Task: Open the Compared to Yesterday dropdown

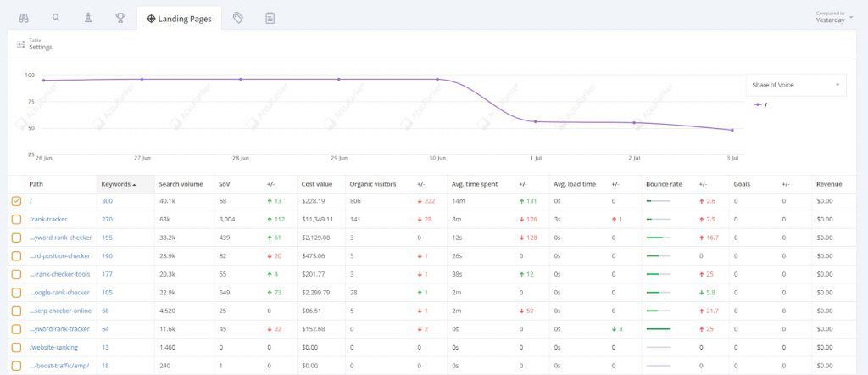Action: [834, 17]
